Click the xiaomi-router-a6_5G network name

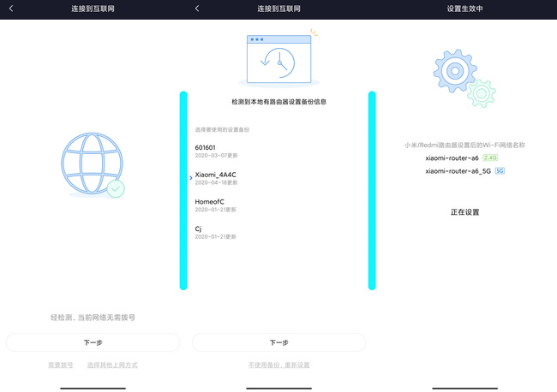458,171
